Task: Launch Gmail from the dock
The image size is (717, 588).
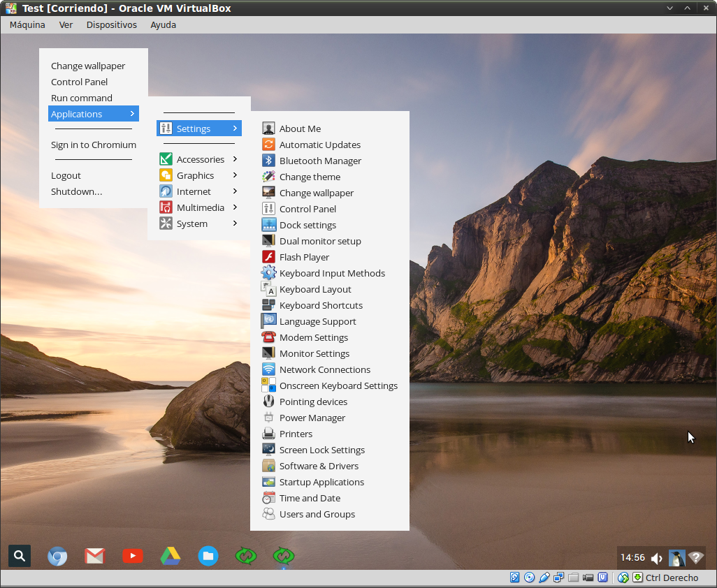Action: pyautogui.click(x=94, y=556)
